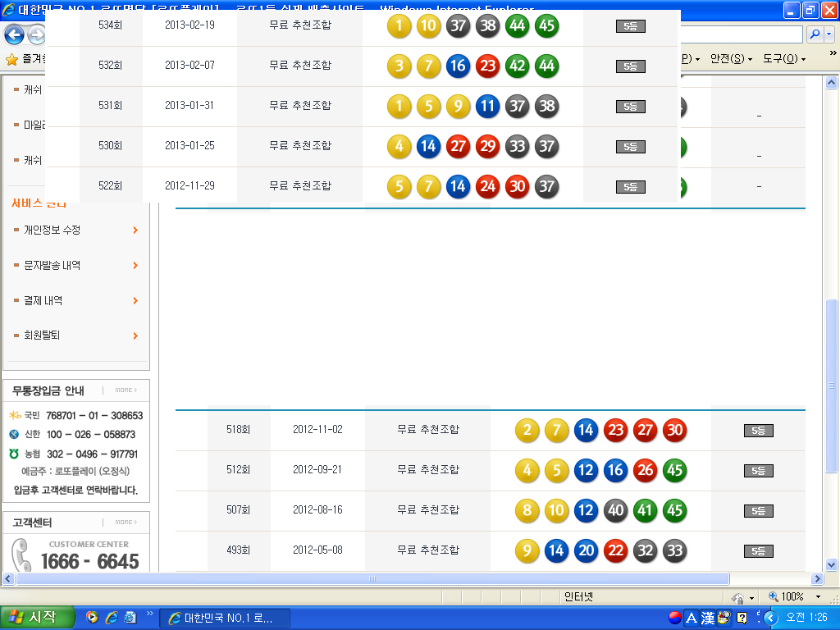This screenshot has height=630, width=840.
Task: Select yellow ball number 2 in 518회 row
Action: click(527, 430)
